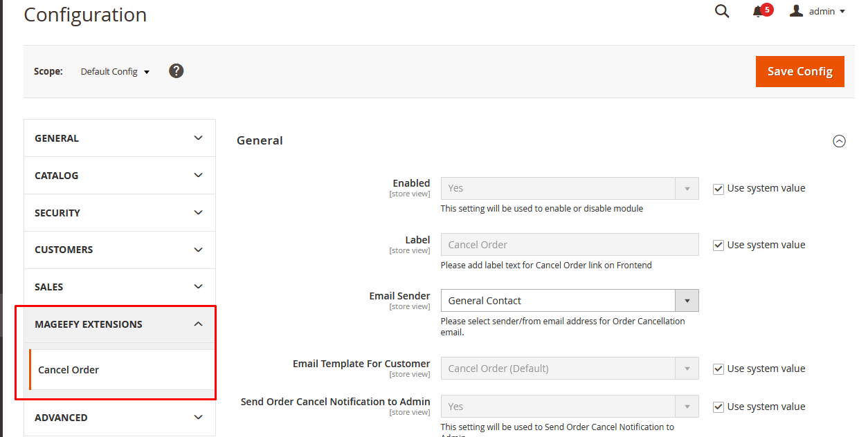Open the search magnifier icon
868x437 pixels.
[722, 12]
